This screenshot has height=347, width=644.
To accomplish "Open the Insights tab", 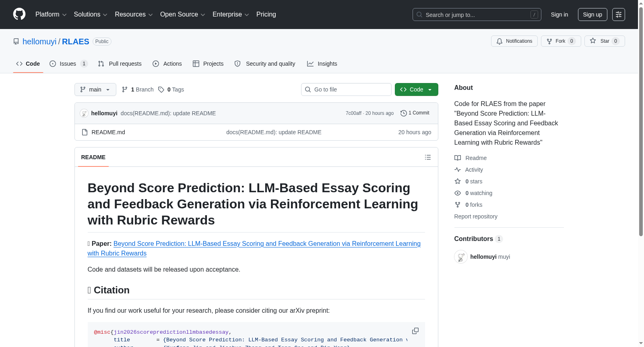I will tap(322, 64).
